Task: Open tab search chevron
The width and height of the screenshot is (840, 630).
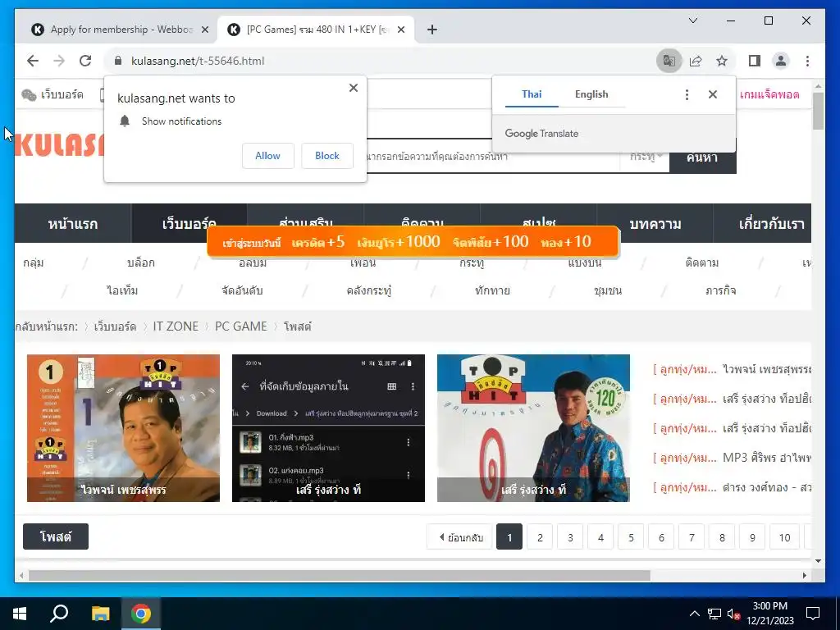Action: (693, 21)
